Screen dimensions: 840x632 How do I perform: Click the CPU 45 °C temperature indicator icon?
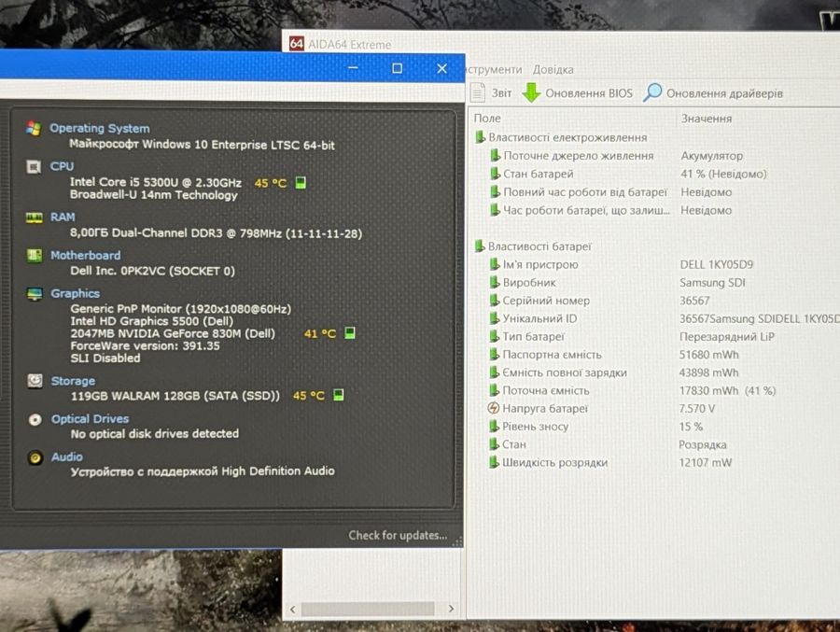coord(301,183)
